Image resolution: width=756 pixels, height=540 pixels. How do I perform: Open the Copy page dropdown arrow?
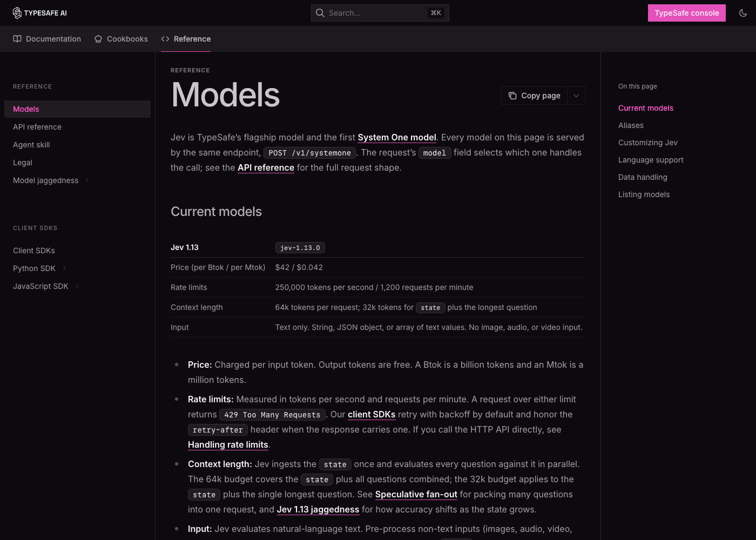pyautogui.click(x=576, y=96)
